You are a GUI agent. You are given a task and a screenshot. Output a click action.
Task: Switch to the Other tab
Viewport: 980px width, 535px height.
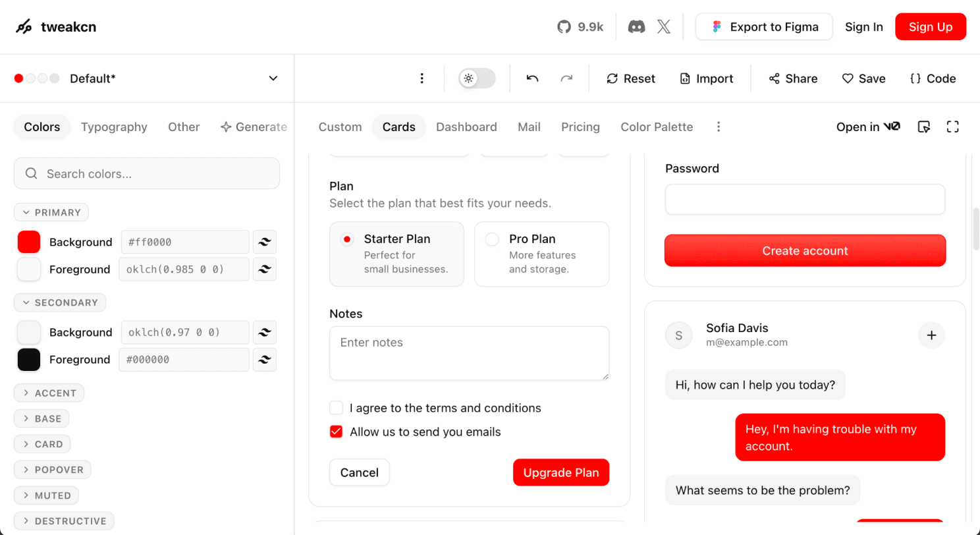[184, 127]
